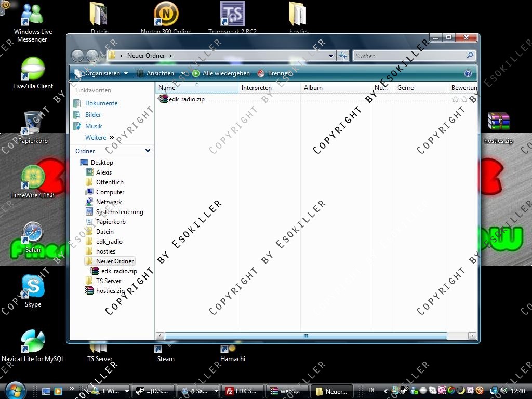Click the horizontal scrollbar in file list

point(305,336)
